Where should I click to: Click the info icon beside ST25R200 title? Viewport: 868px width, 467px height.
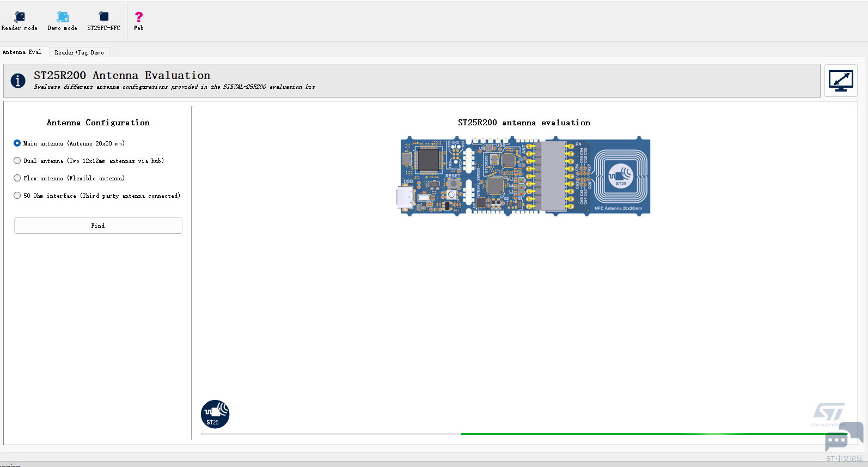pyautogui.click(x=18, y=81)
